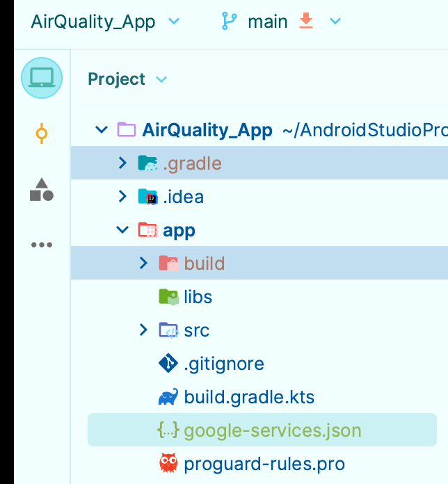Click the app module folder icon
448x484 pixels.
[x=148, y=230]
